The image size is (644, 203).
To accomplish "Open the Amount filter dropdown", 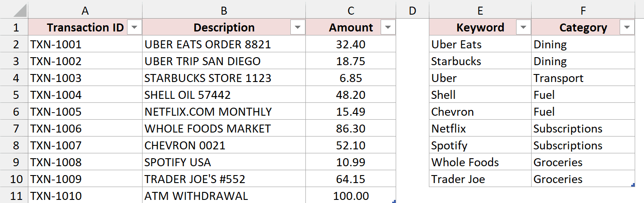I will [x=388, y=28].
